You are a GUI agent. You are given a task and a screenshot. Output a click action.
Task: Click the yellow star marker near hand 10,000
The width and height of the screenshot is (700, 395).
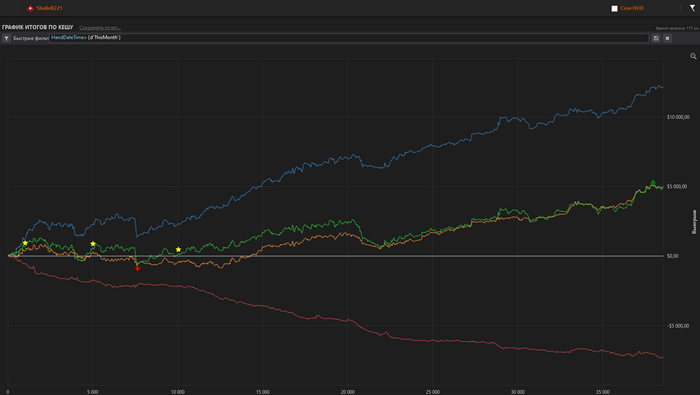[x=178, y=249]
